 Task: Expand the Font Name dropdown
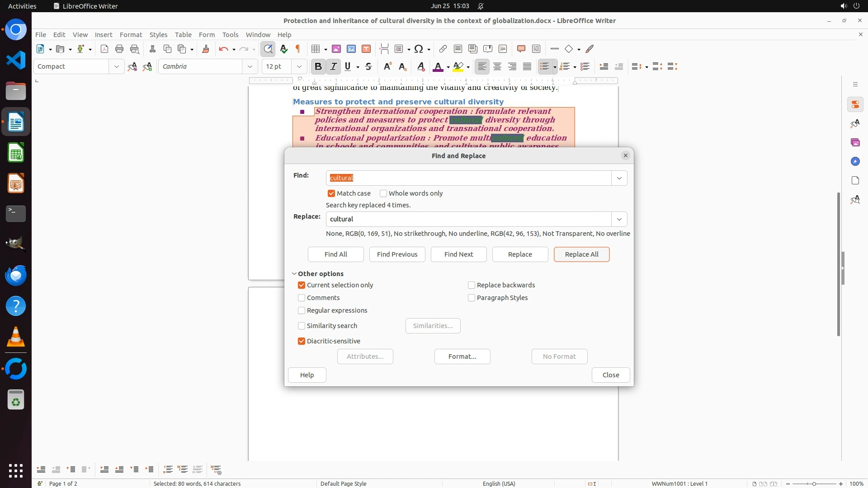pos(250,66)
